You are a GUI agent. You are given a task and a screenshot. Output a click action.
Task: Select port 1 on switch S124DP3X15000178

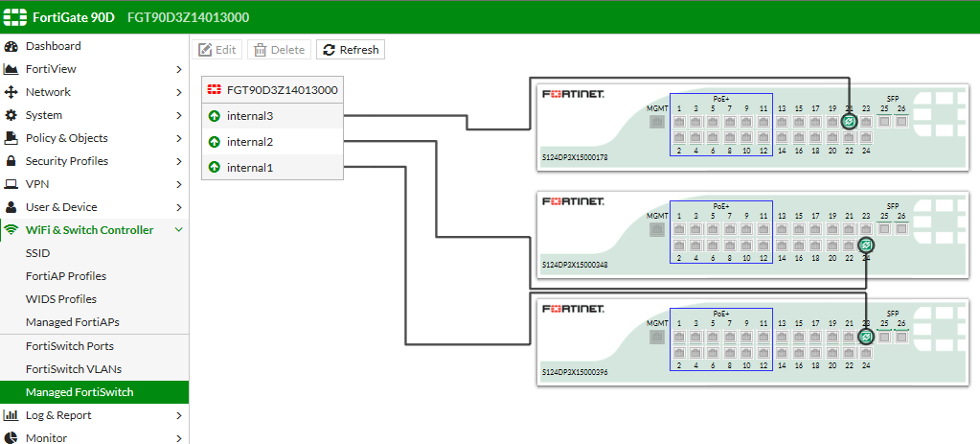click(x=679, y=122)
